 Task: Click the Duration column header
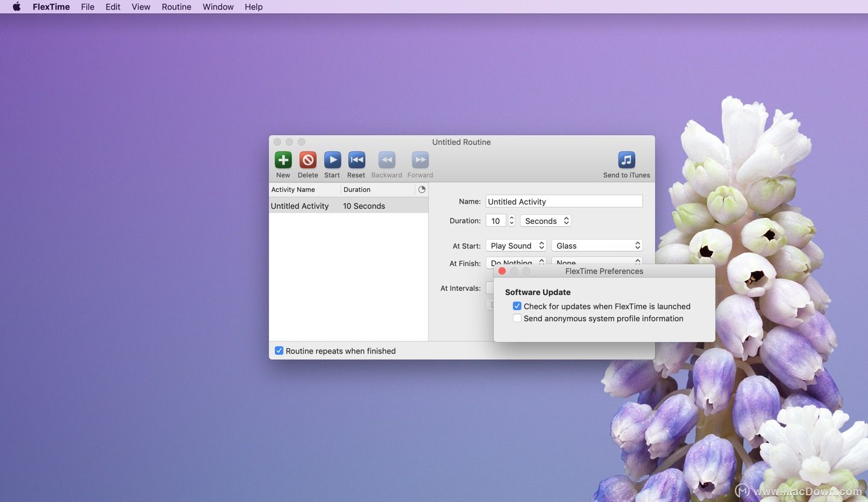(379, 189)
